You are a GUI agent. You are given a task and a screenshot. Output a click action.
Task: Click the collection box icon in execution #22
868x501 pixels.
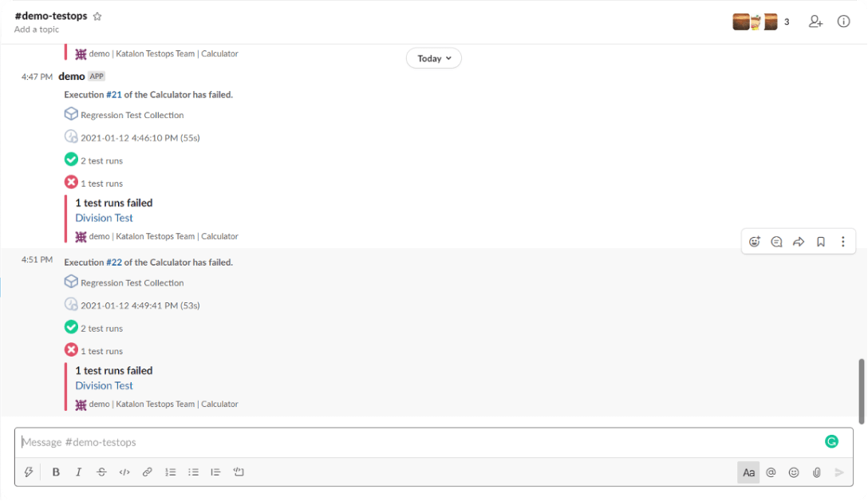tap(71, 282)
